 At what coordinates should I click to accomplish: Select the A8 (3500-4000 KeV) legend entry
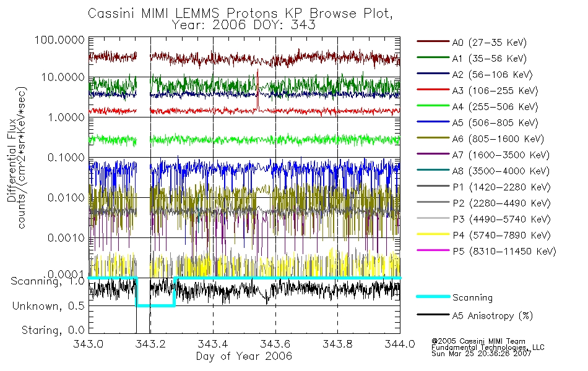tap(483, 171)
